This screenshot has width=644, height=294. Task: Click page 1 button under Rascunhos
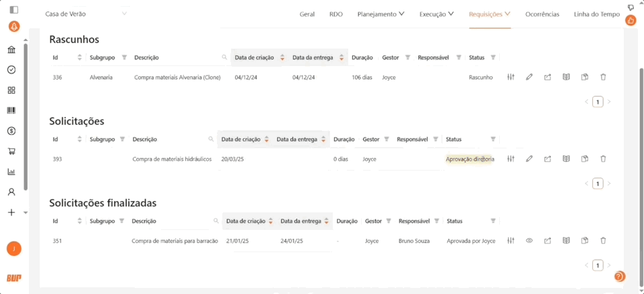coord(598,102)
